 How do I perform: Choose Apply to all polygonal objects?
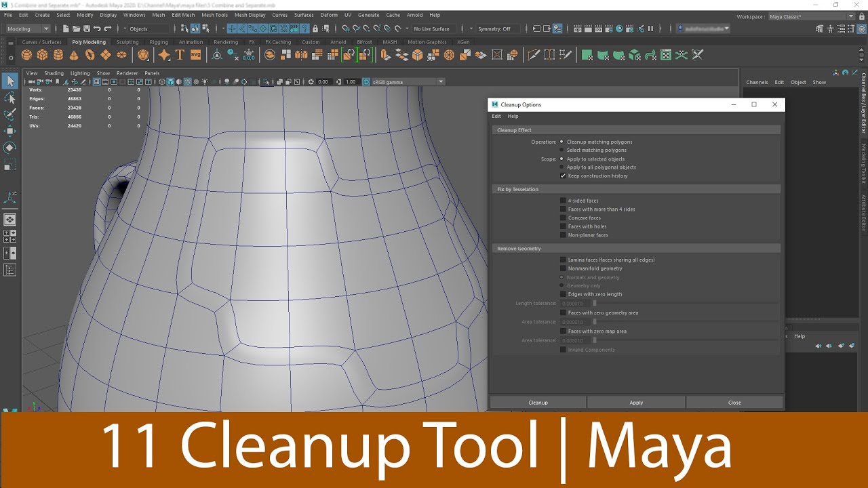coord(561,167)
